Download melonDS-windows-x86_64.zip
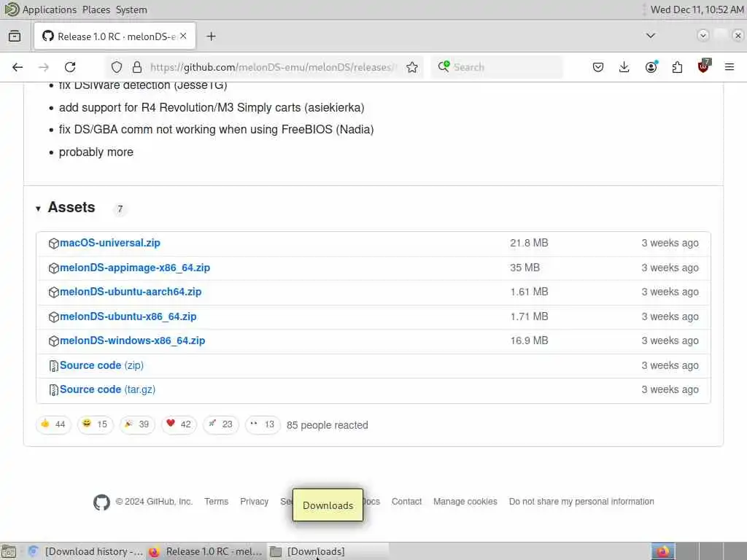The width and height of the screenshot is (747, 560). click(133, 341)
